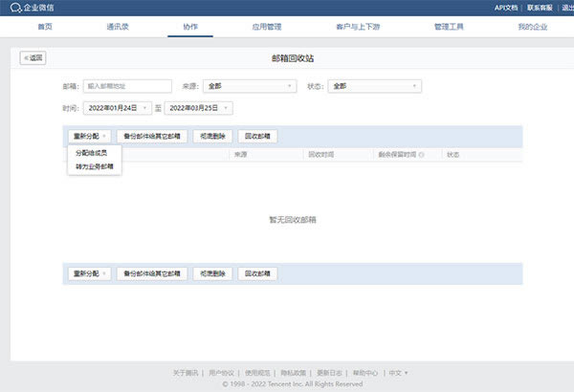Click the top 回收邮箱 button

(x=257, y=136)
